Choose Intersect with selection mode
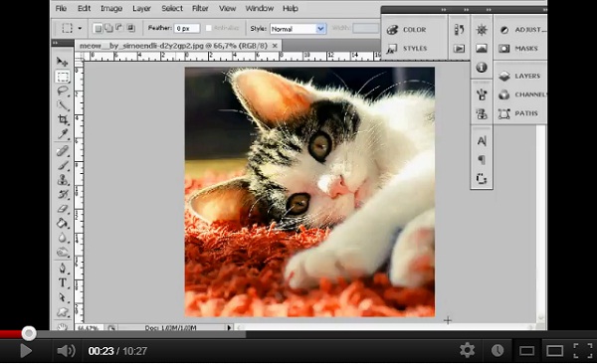Screen dimensions: 597x364 point(130,28)
